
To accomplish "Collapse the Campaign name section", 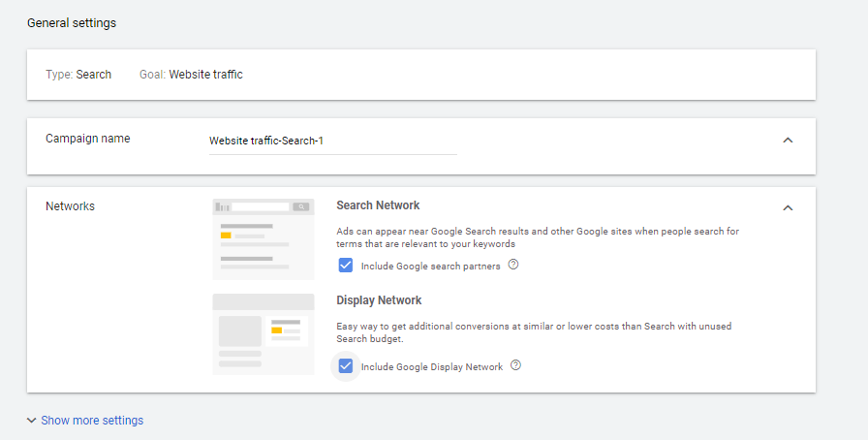I will pyautogui.click(x=788, y=141).
